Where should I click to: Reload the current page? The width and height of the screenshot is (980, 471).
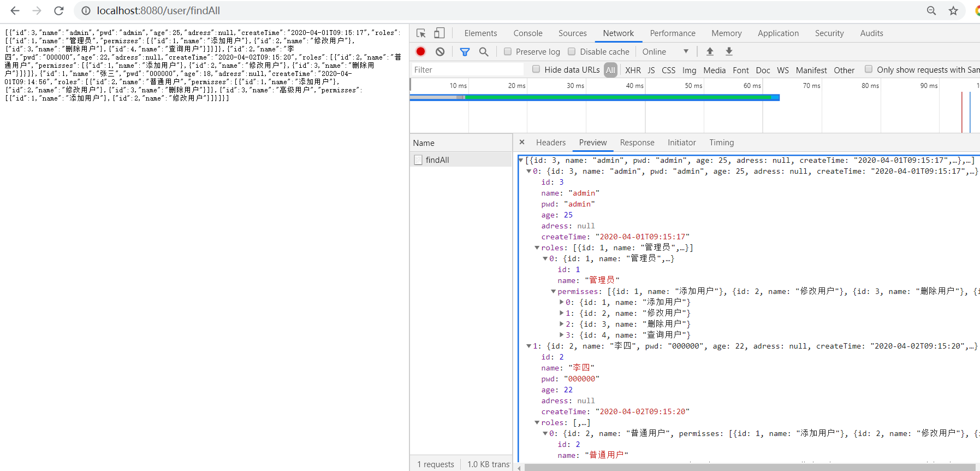pyautogui.click(x=59, y=10)
